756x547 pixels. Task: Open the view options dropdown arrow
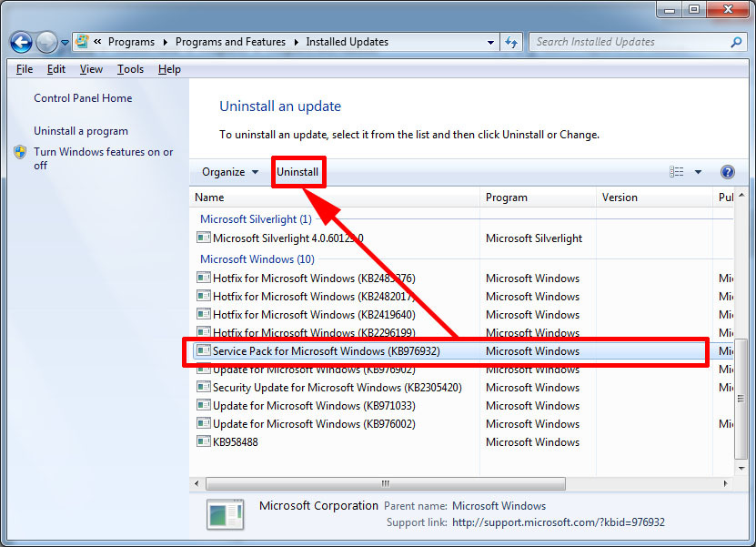698,172
